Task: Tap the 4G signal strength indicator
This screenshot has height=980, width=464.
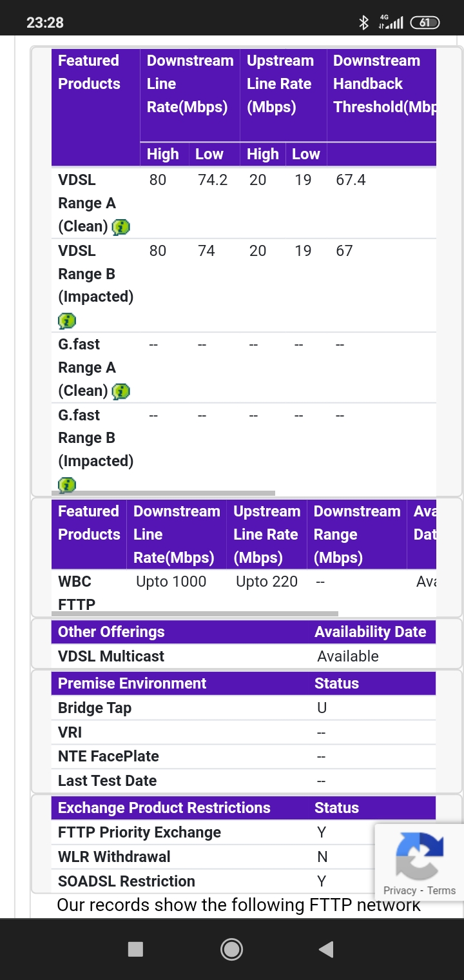Action: point(391,21)
